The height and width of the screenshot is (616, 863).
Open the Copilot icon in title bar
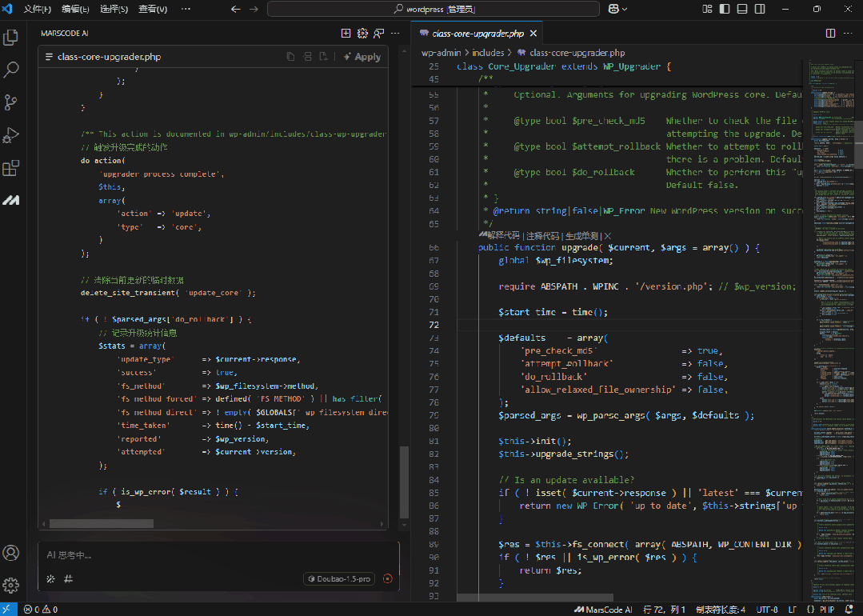[x=613, y=9]
